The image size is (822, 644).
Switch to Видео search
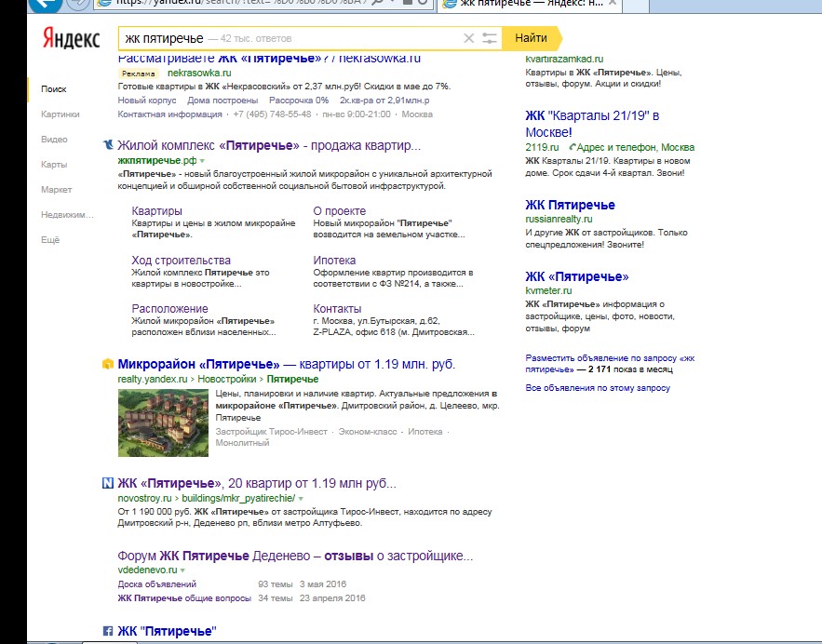[x=54, y=140]
